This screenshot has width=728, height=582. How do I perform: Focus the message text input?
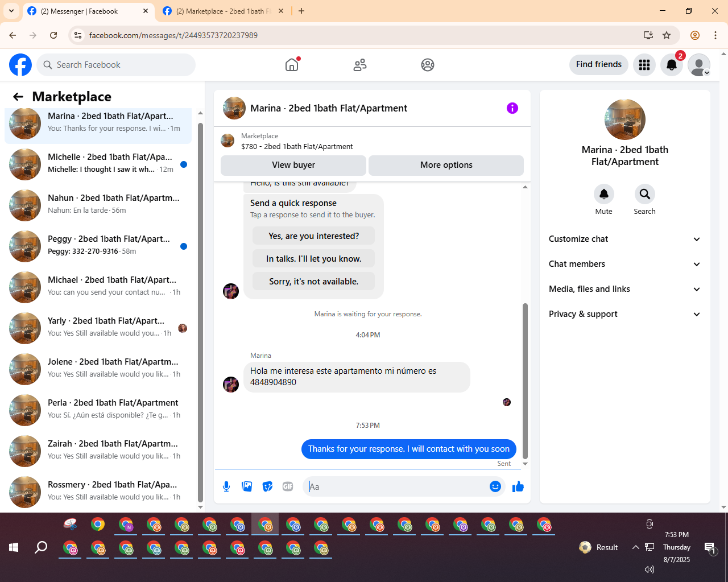click(x=396, y=486)
